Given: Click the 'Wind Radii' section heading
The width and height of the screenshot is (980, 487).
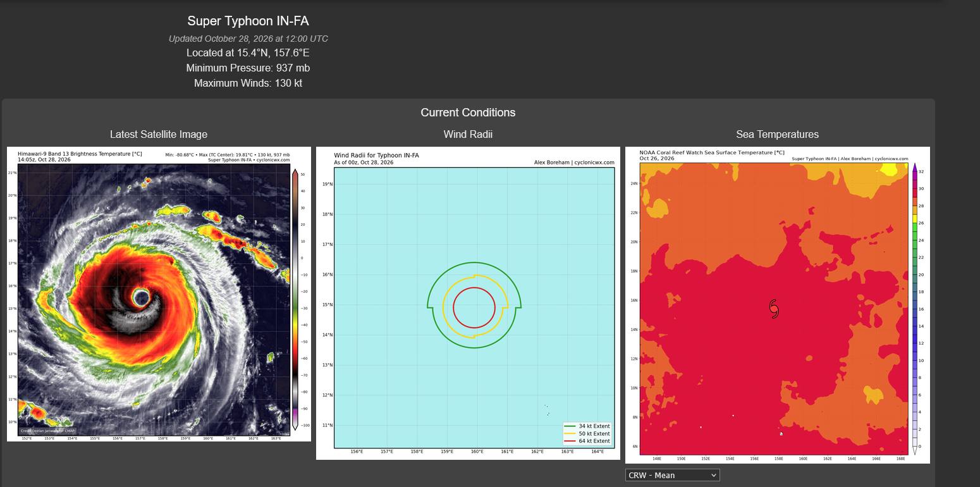Looking at the screenshot, I should click(468, 134).
